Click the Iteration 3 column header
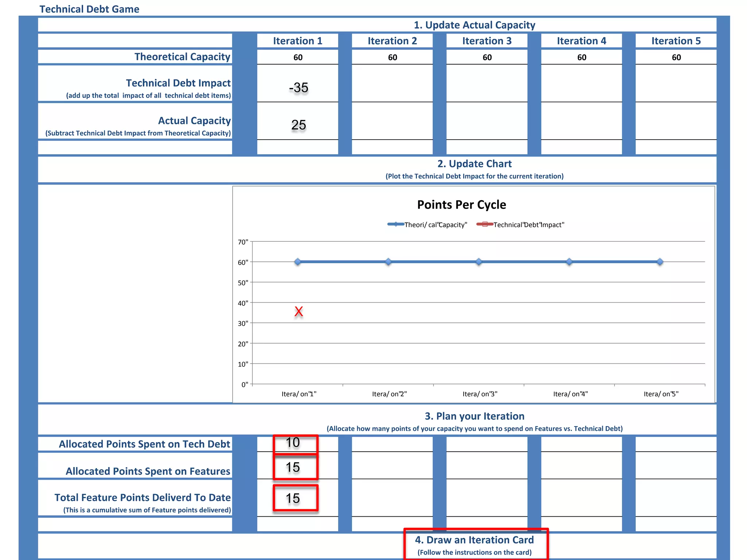Viewport: 747px width, 560px height. [487, 41]
